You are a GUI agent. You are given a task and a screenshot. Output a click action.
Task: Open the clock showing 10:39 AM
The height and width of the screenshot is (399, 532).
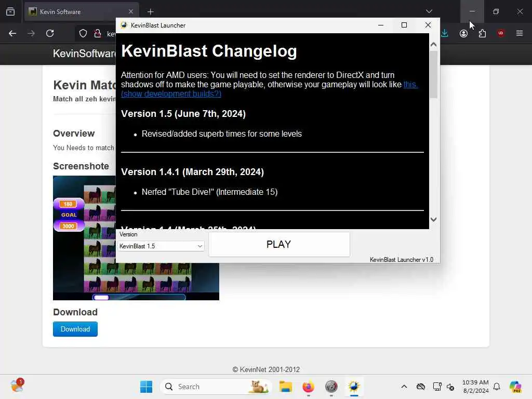(475, 387)
